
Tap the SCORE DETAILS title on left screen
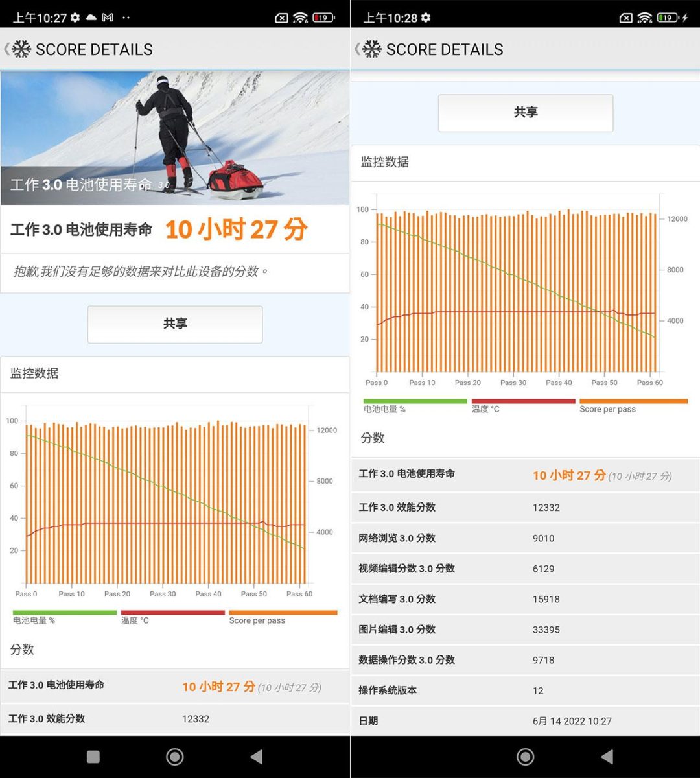(94, 49)
